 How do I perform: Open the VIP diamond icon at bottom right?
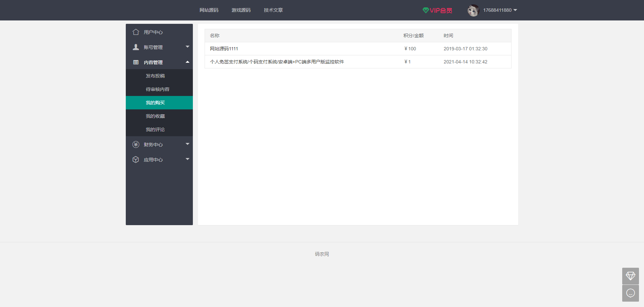631,276
